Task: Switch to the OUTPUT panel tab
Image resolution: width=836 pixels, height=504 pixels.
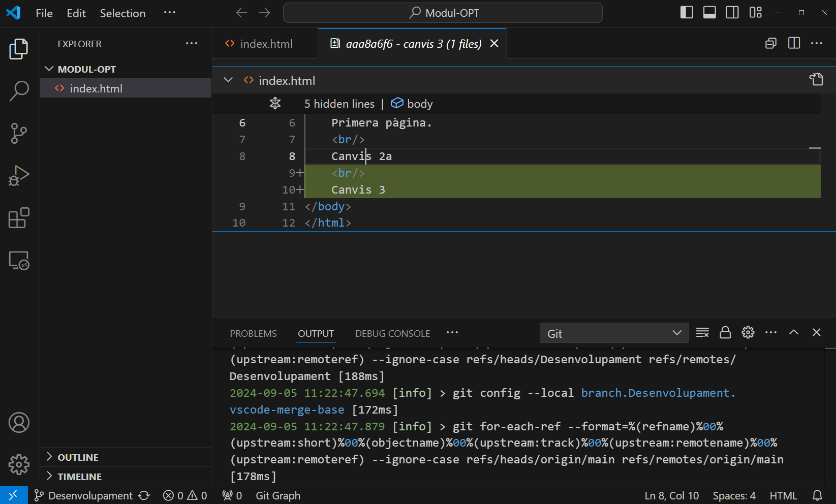Action: [316, 333]
